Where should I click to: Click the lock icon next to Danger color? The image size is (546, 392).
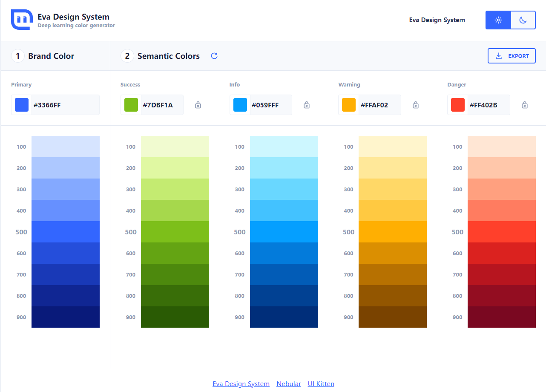coord(524,104)
